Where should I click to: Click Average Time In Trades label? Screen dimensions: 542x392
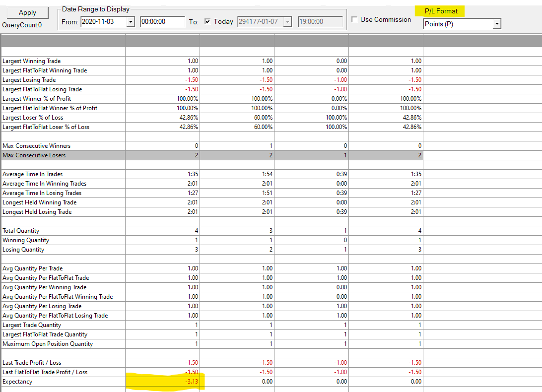tap(32, 174)
